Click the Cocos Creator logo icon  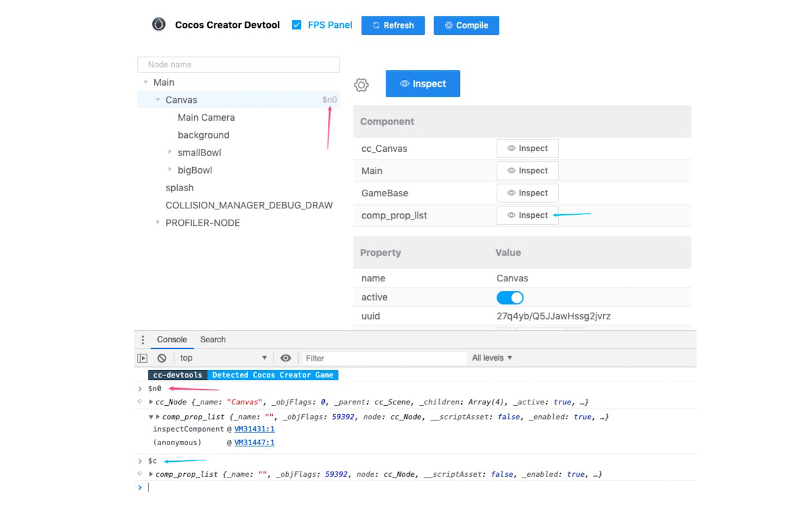pos(159,25)
